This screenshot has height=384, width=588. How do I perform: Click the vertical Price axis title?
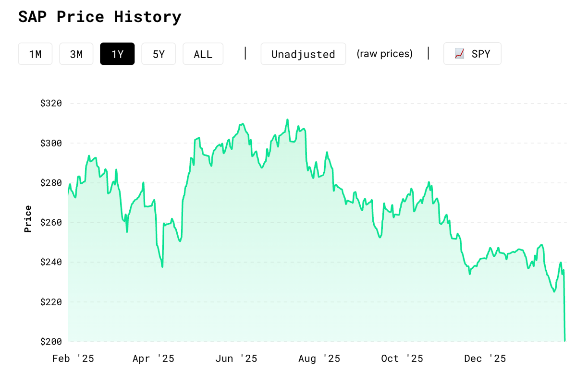coord(28,219)
